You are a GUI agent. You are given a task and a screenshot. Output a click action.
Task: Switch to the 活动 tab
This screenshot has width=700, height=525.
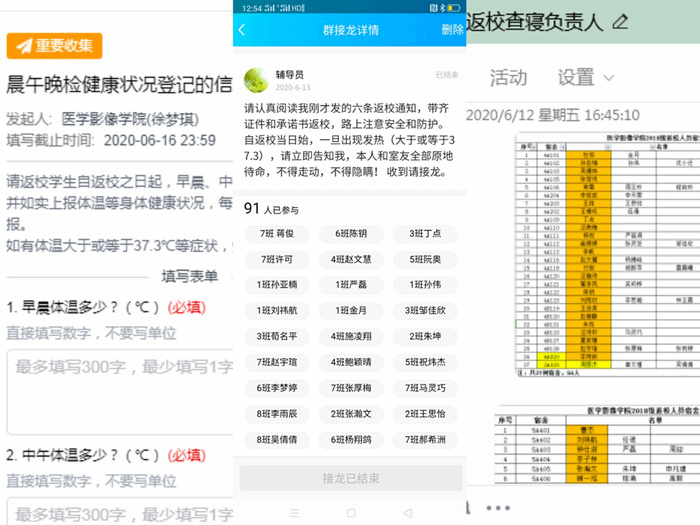coord(508,77)
